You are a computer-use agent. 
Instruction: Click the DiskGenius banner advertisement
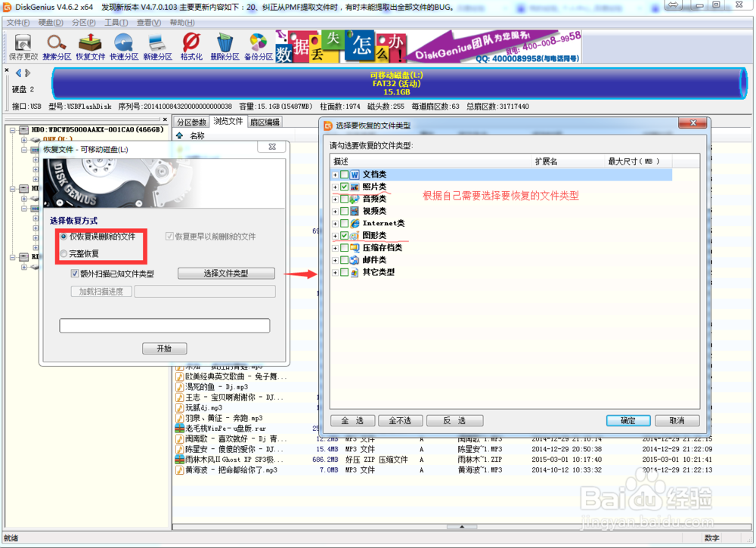pos(428,46)
